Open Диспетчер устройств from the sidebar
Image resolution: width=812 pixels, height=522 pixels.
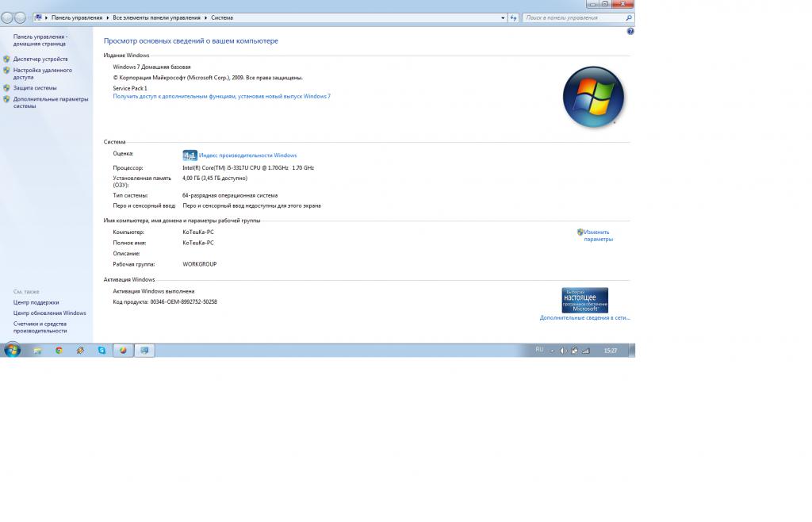click(x=40, y=59)
